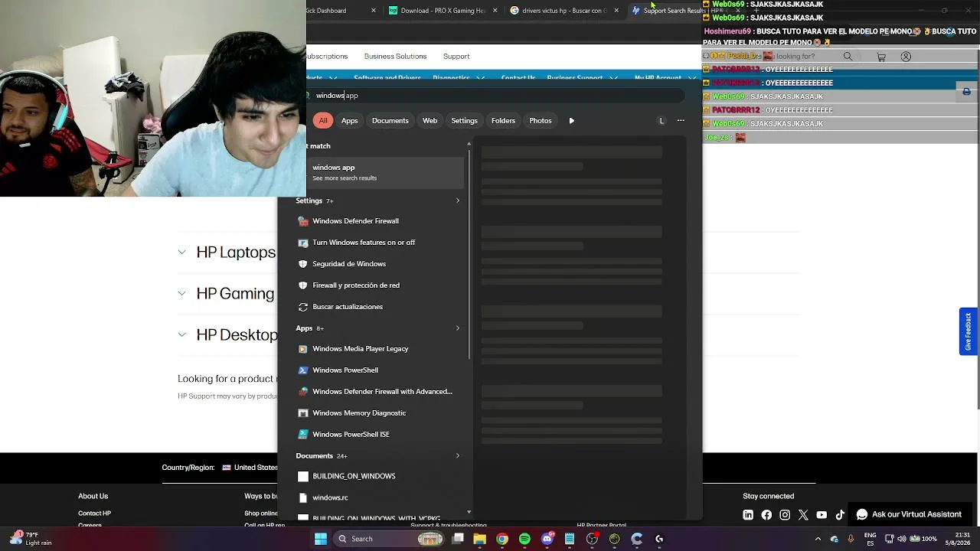The image size is (980, 551).
Task: Open Firewall y protección de red result
Action: coord(381,285)
